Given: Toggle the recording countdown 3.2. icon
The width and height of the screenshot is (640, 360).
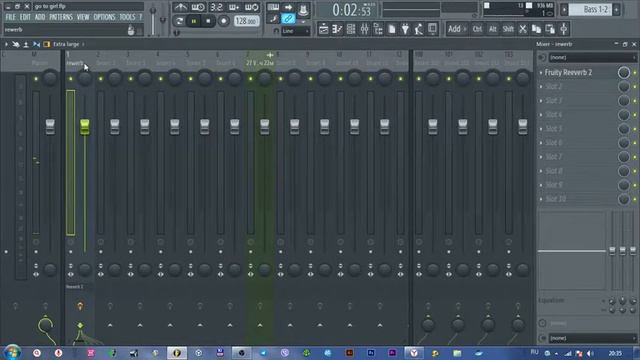Looking at the screenshot, I should pyautogui.click(x=216, y=7).
